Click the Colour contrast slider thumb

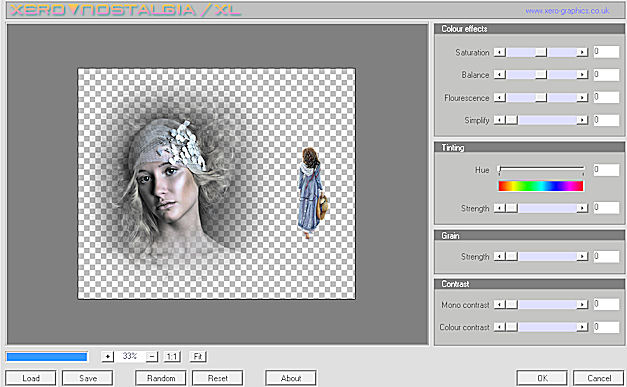coord(511,327)
